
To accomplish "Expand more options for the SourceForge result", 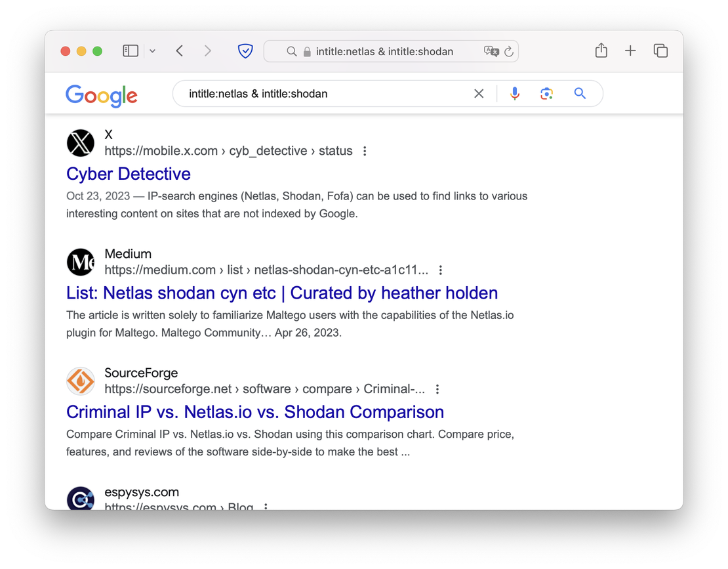I will pyautogui.click(x=437, y=389).
